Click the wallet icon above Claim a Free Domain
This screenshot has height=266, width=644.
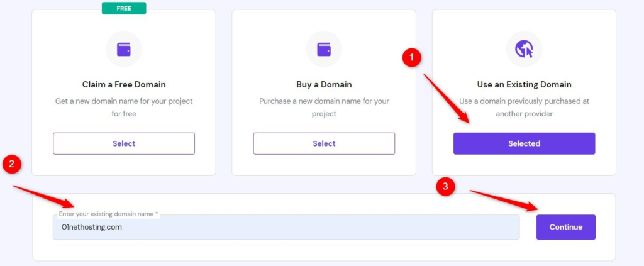click(x=124, y=49)
